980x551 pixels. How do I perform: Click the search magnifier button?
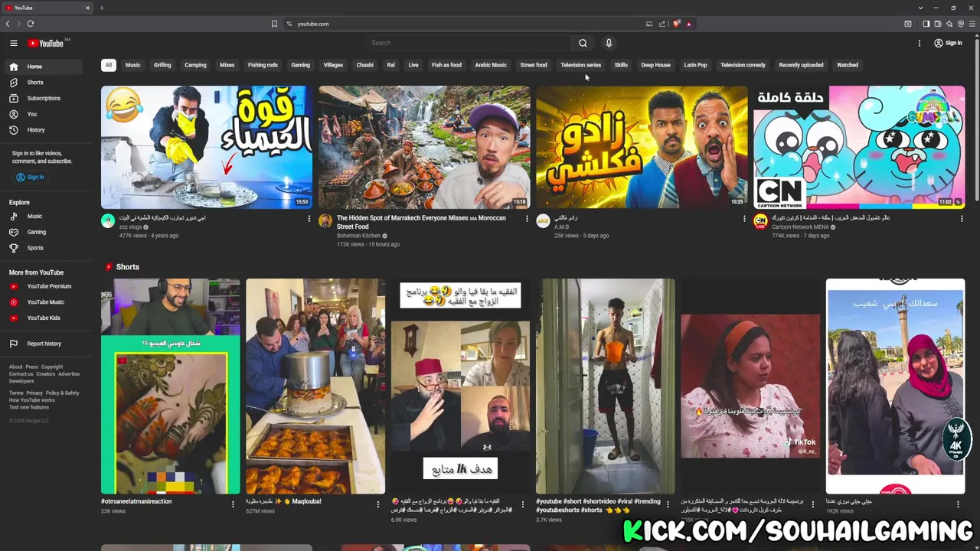coord(583,44)
